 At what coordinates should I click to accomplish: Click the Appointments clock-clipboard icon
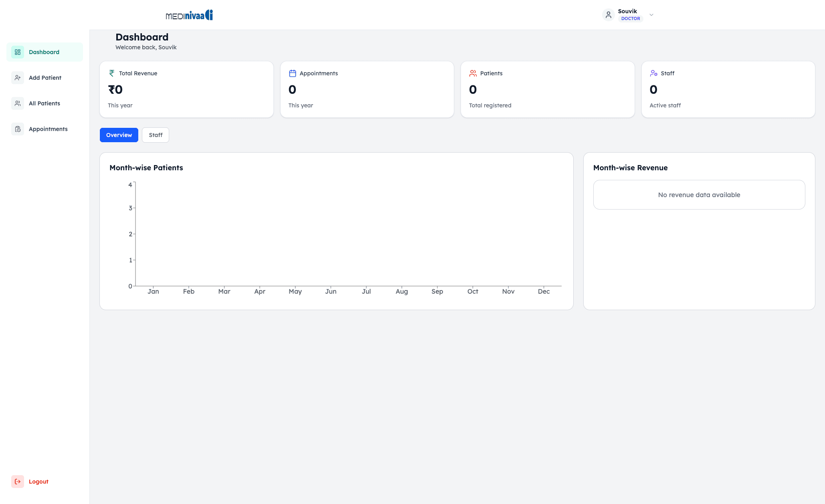pyautogui.click(x=18, y=129)
